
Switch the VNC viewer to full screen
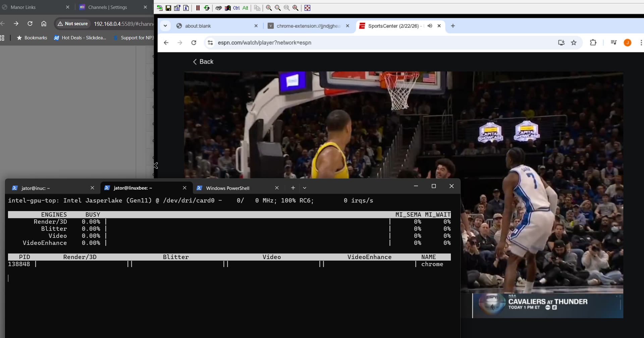(x=307, y=8)
